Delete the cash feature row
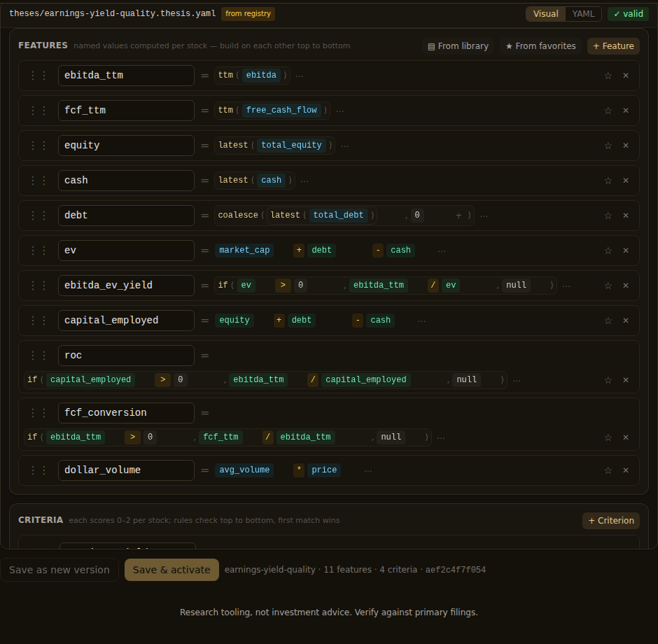 pyautogui.click(x=626, y=181)
